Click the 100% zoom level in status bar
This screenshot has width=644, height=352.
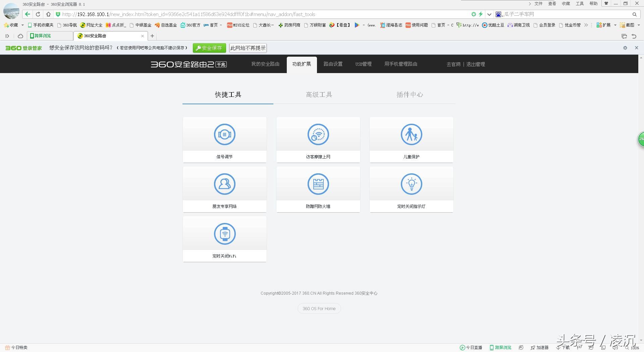(x=633, y=348)
